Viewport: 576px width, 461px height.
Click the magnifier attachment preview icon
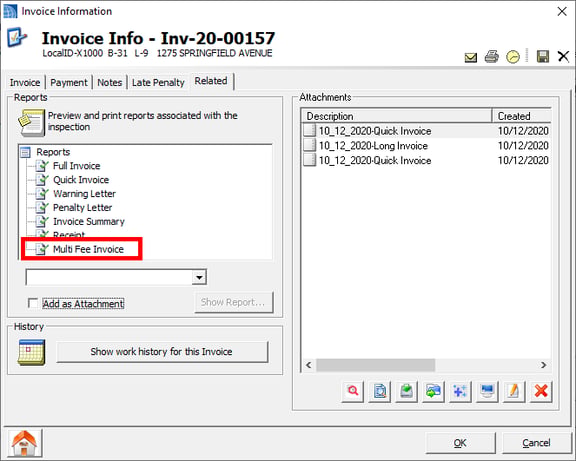353,391
